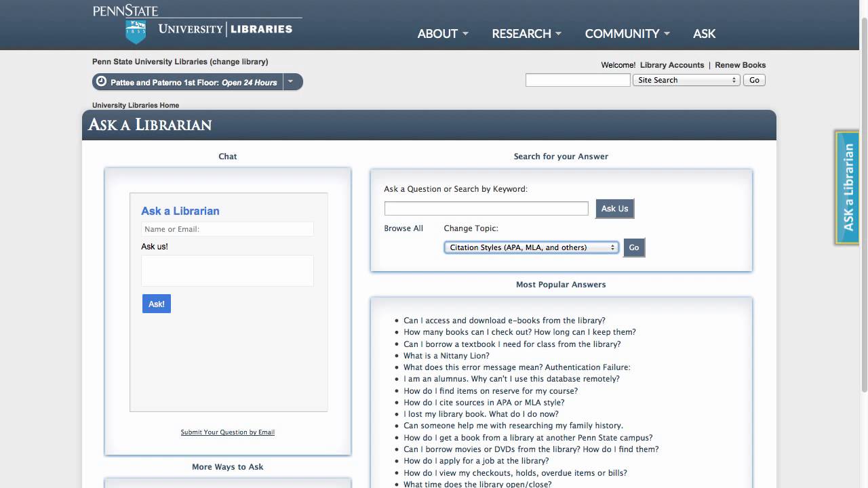
Task: Open 'Authentication Failure' error message answer
Action: coord(517,367)
